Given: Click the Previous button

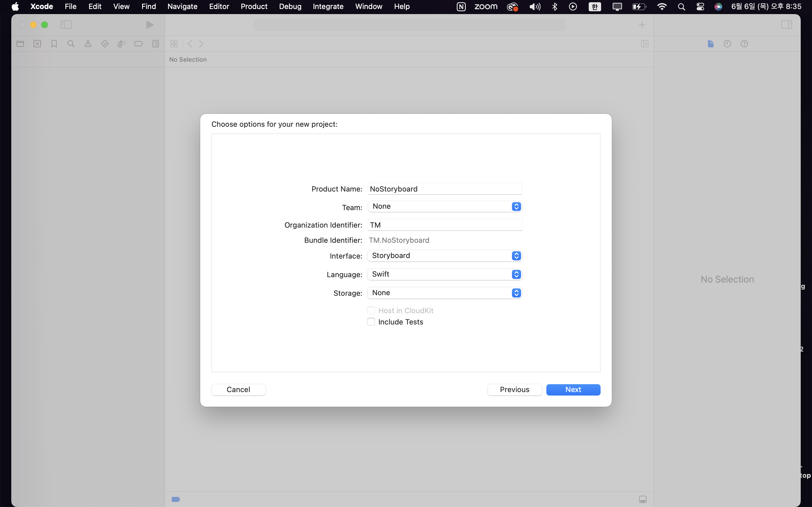Looking at the screenshot, I should point(514,390).
